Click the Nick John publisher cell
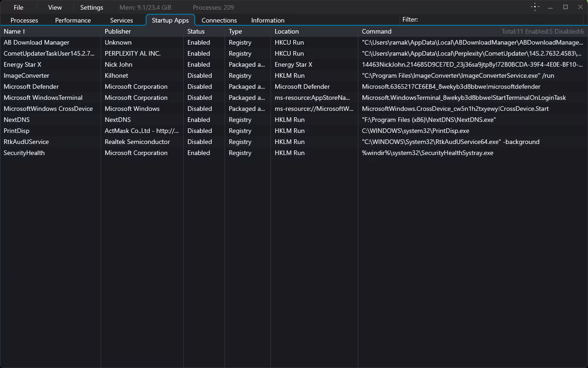The height and width of the screenshot is (368, 588). 119,64
